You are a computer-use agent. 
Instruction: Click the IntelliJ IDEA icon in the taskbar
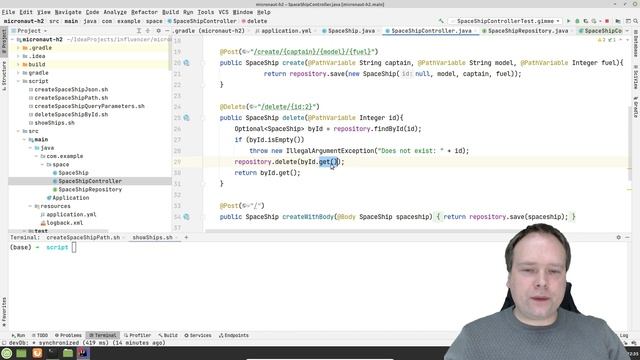point(83,353)
